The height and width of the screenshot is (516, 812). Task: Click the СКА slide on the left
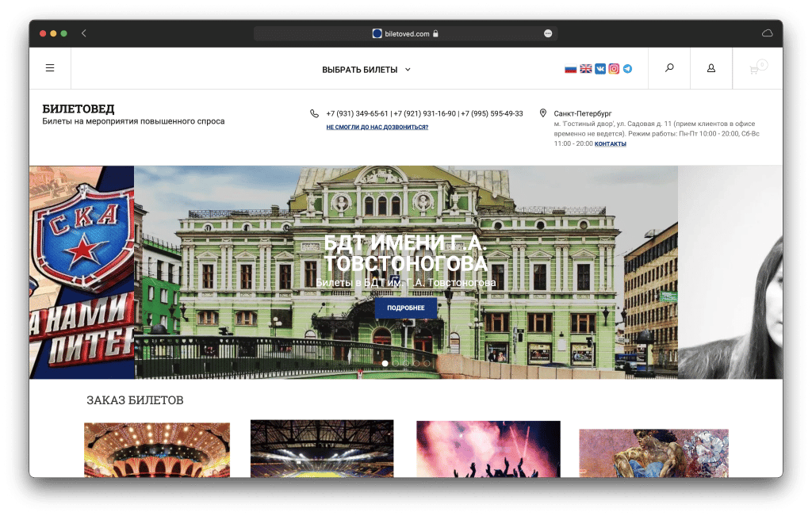pos(82,272)
